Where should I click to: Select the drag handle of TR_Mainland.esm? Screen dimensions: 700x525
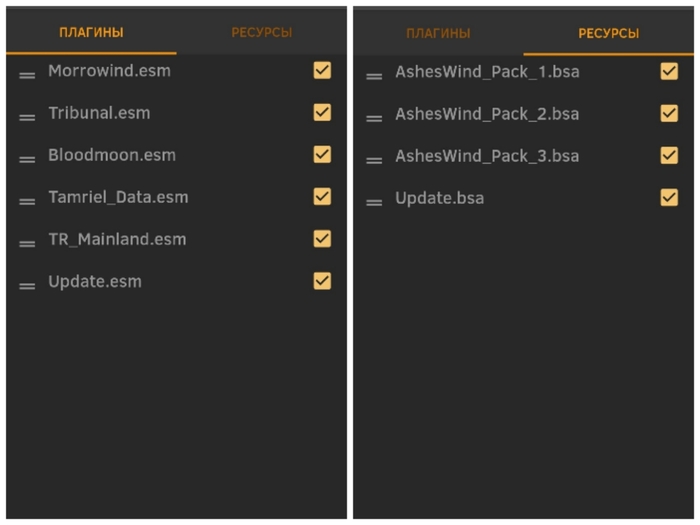point(27,243)
